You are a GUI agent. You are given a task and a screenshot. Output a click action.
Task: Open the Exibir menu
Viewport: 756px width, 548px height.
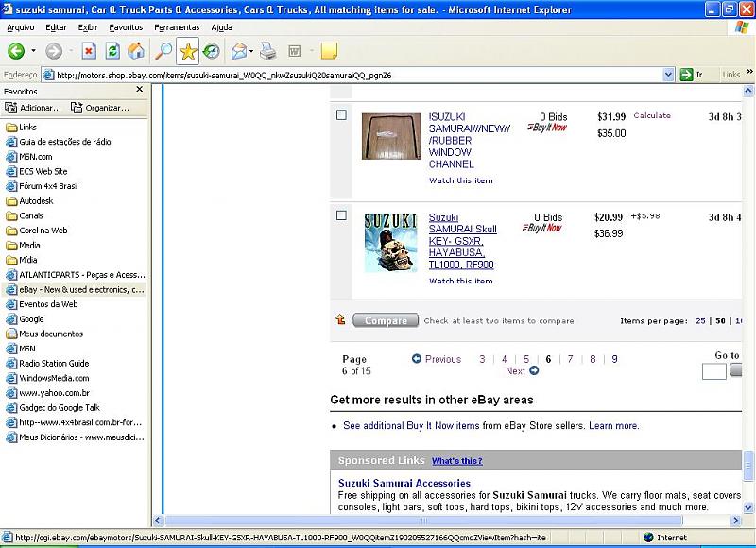[88, 27]
